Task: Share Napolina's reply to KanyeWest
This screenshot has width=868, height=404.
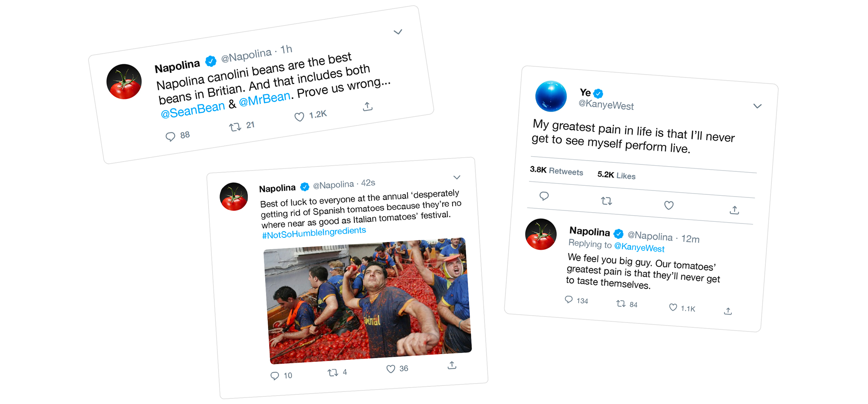Action: point(728,311)
